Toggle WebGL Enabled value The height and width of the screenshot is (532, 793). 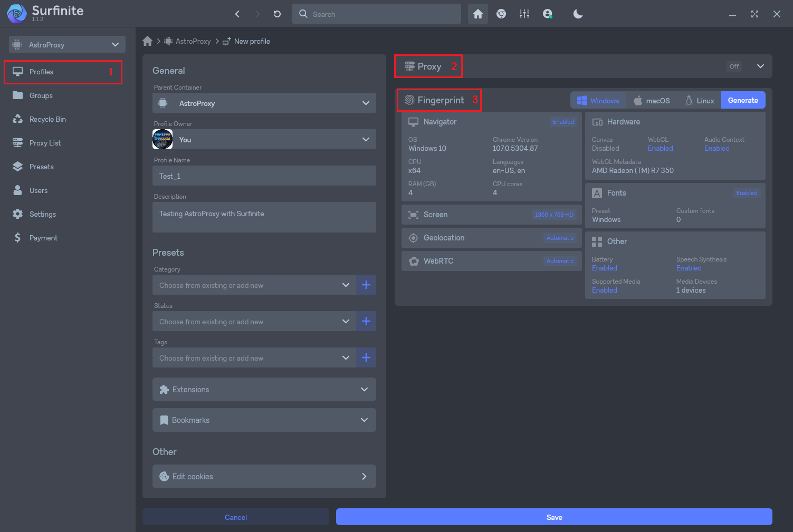(x=661, y=149)
